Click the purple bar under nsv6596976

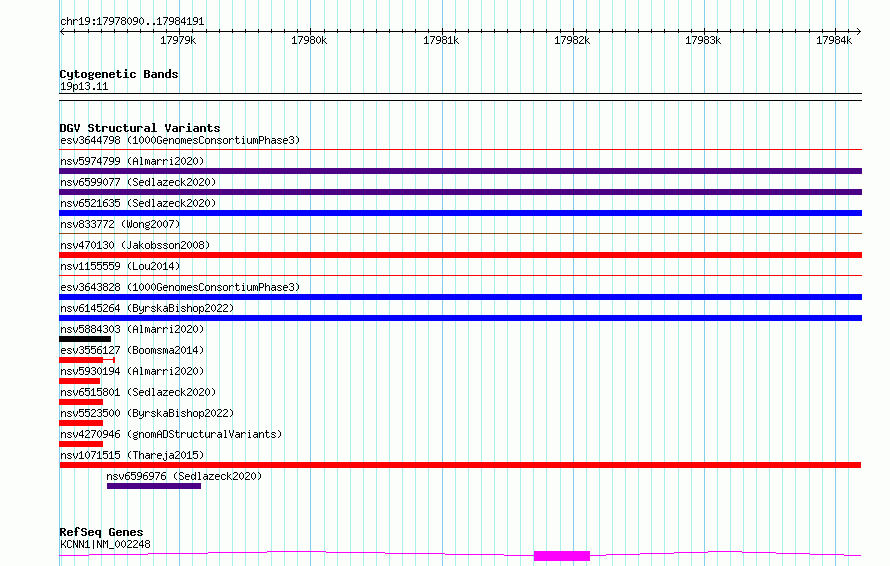[154, 486]
